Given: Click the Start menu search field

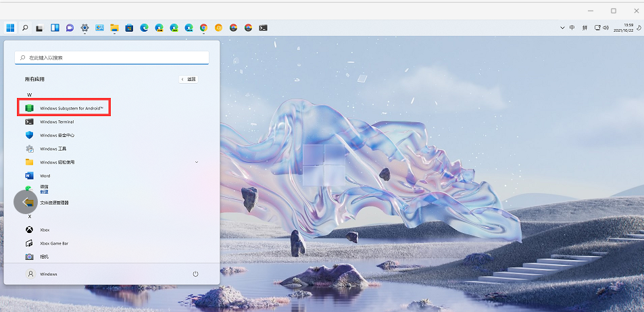Looking at the screenshot, I should click(112, 58).
